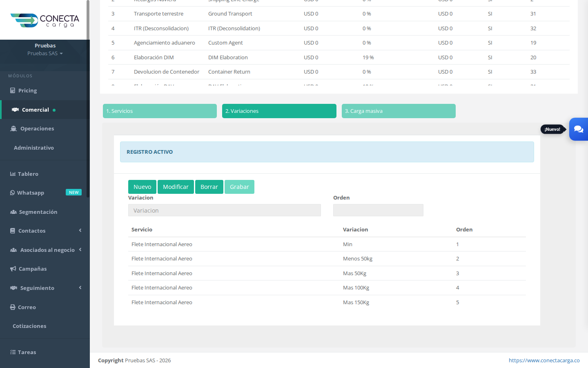The height and width of the screenshot is (368, 588).
Task: Click the Whatsapp logo icon
Action: 12,193
